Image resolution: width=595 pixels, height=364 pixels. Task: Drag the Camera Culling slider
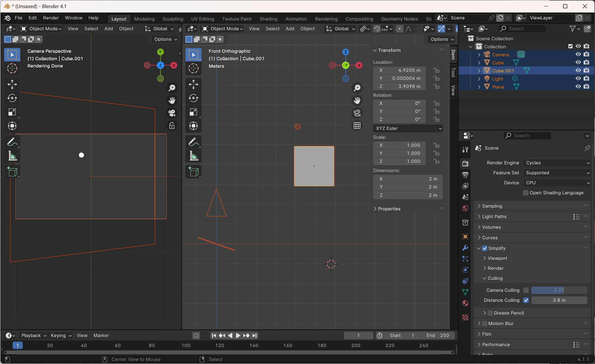pyautogui.click(x=559, y=290)
